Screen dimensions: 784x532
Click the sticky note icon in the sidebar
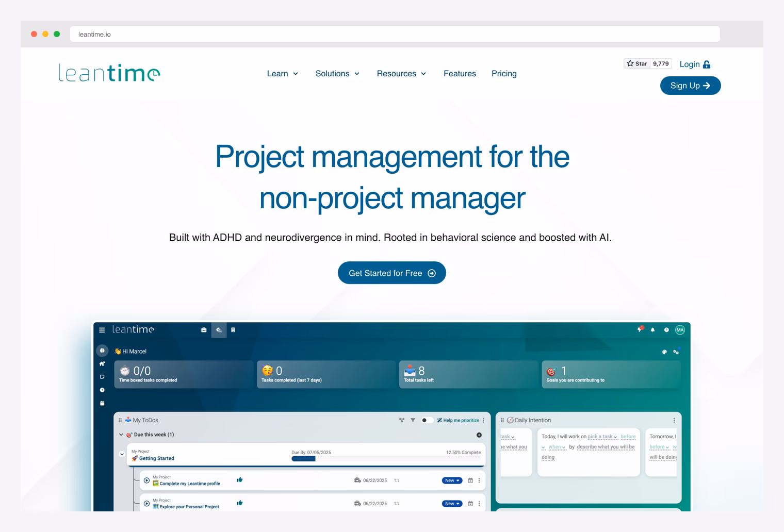102,377
